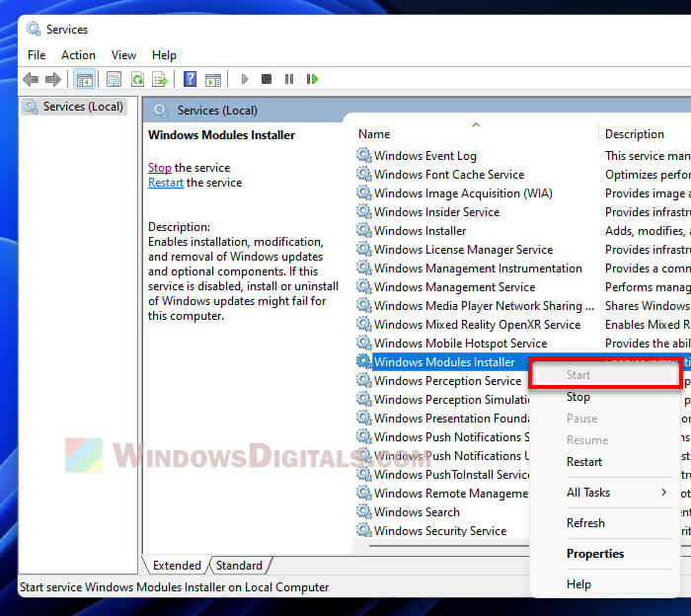Select Services (Local) in the console tree
This screenshot has height=616, width=691.
tap(75, 107)
